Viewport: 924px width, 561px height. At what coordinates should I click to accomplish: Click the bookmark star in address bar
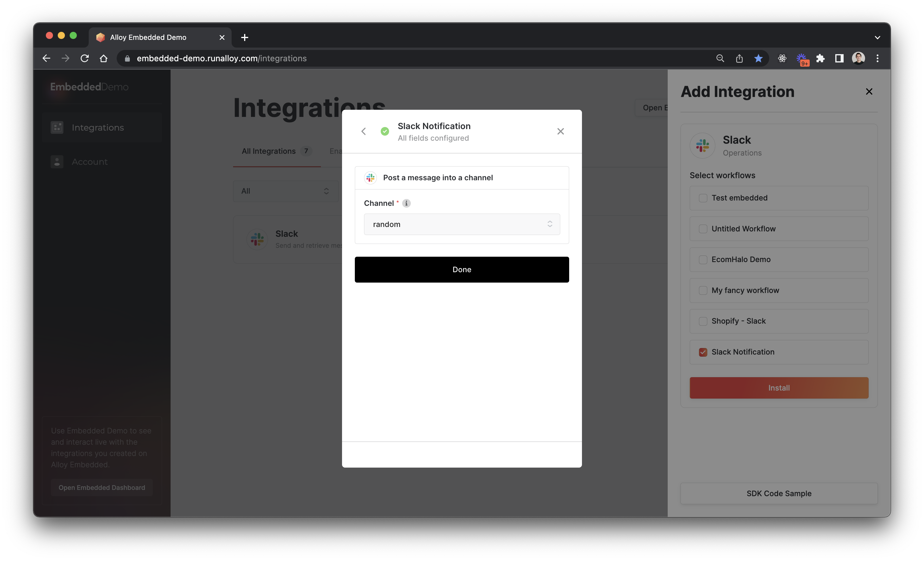pyautogui.click(x=758, y=59)
